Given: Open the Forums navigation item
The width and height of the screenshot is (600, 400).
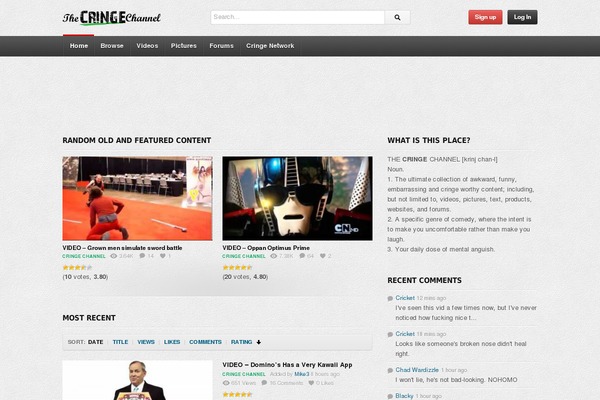Looking at the screenshot, I should click(x=221, y=46).
